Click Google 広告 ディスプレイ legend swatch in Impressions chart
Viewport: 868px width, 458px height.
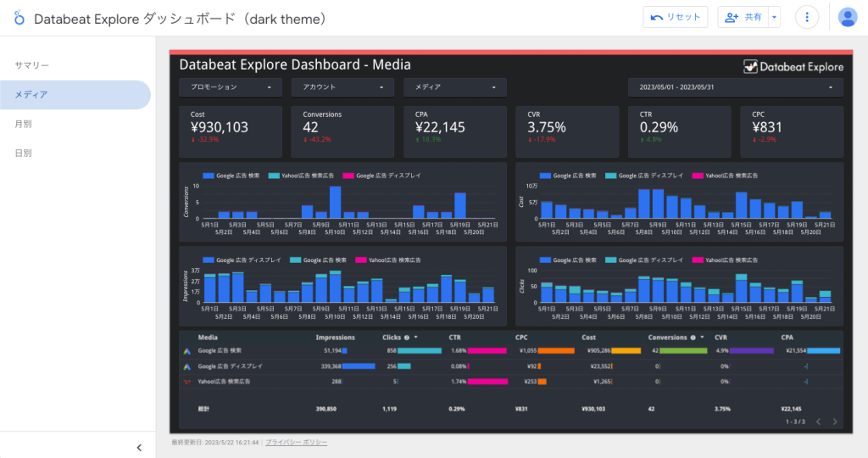click(x=209, y=260)
